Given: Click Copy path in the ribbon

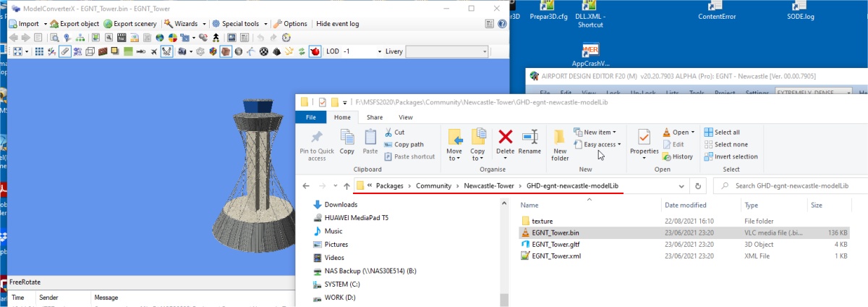Looking at the screenshot, I should click(x=404, y=144).
